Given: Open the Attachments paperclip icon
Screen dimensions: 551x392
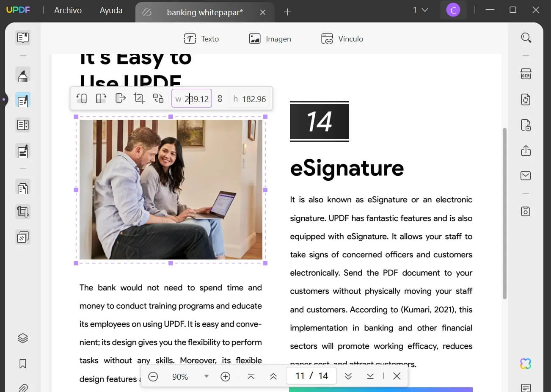Looking at the screenshot, I should pyautogui.click(x=23, y=388).
